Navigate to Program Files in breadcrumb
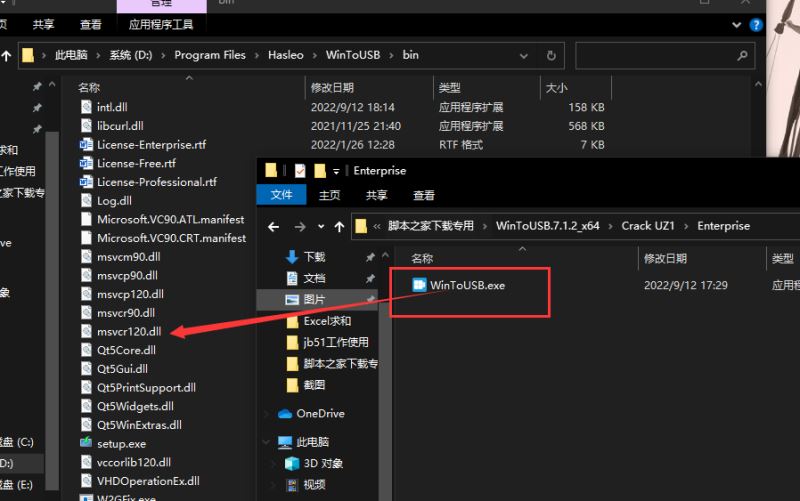800x501 pixels. [210, 55]
